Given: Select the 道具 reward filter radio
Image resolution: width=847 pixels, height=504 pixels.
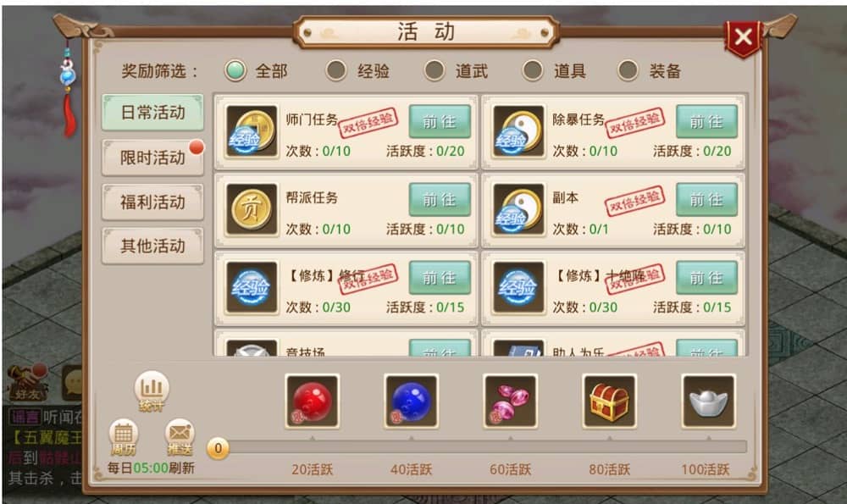Looking at the screenshot, I should tap(533, 70).
